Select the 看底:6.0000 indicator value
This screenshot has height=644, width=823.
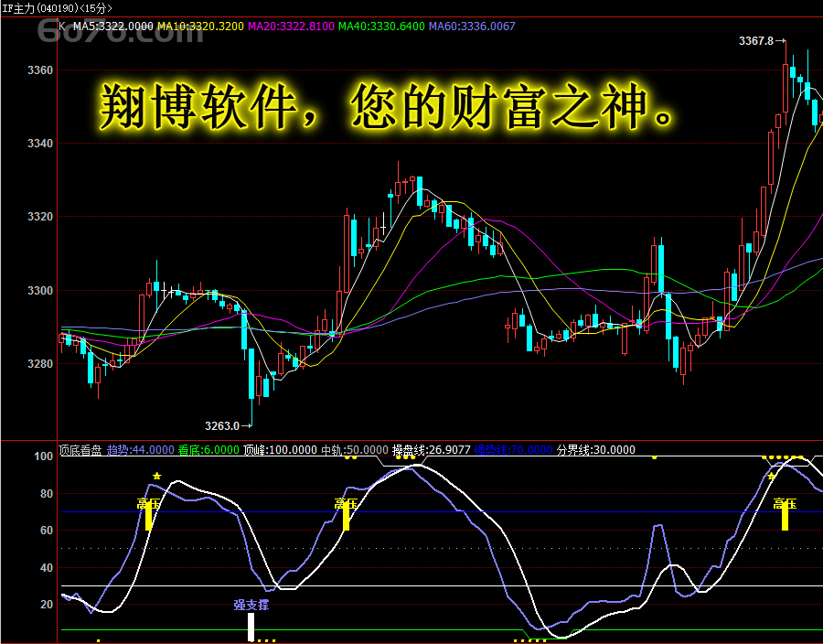coord(208,450)
